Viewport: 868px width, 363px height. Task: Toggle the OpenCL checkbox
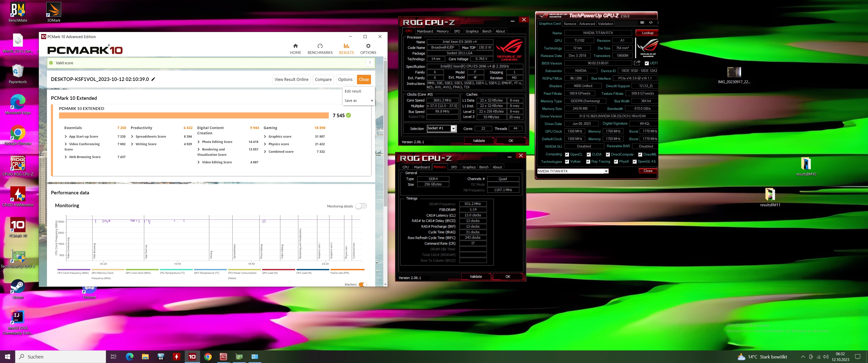pyautogui.click(x=567, y=155)
